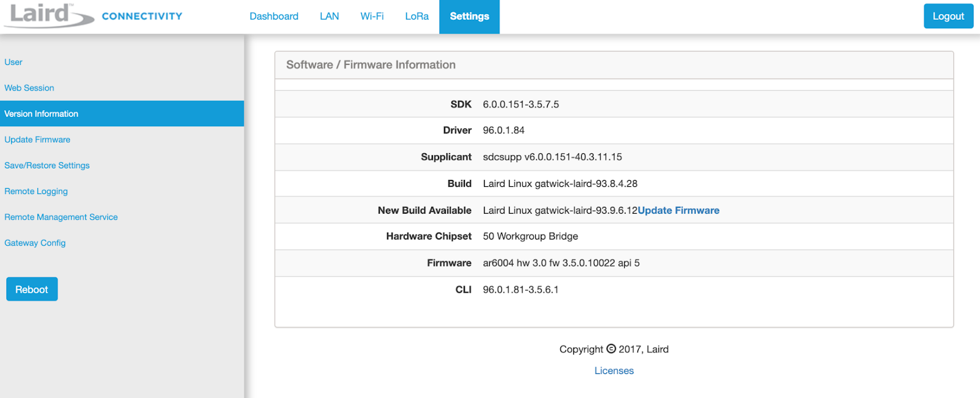This screenshot has height=398, width=980.
Task: Click the Logout button
Action: pos(948,17)
